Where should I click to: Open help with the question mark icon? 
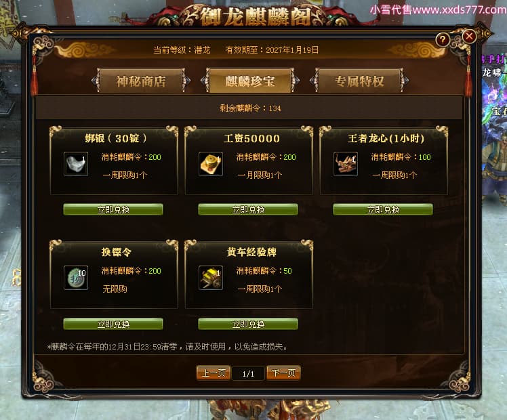coord(443,40)
